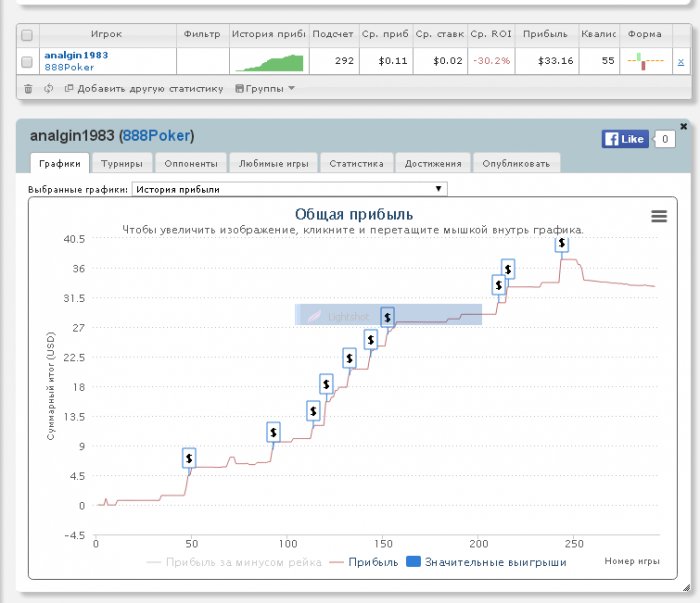
Task: Click the dollar marker near game 93
Action: 273,432
